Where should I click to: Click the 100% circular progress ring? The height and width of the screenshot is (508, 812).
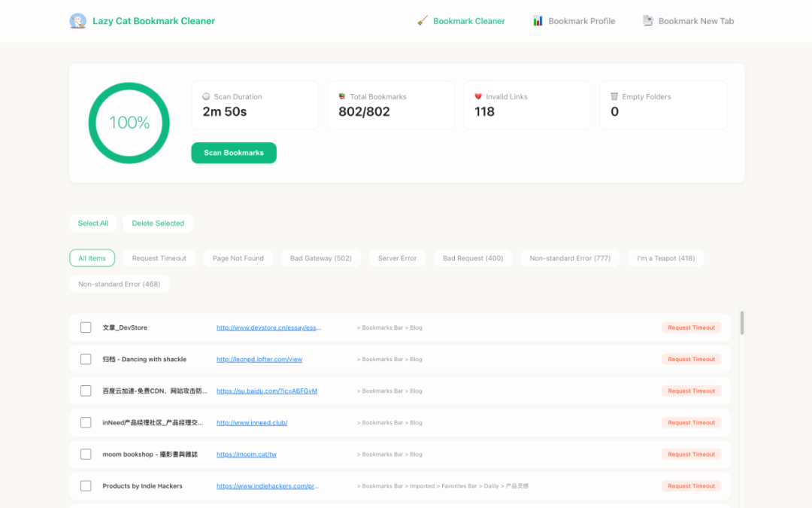pos(129,123)
